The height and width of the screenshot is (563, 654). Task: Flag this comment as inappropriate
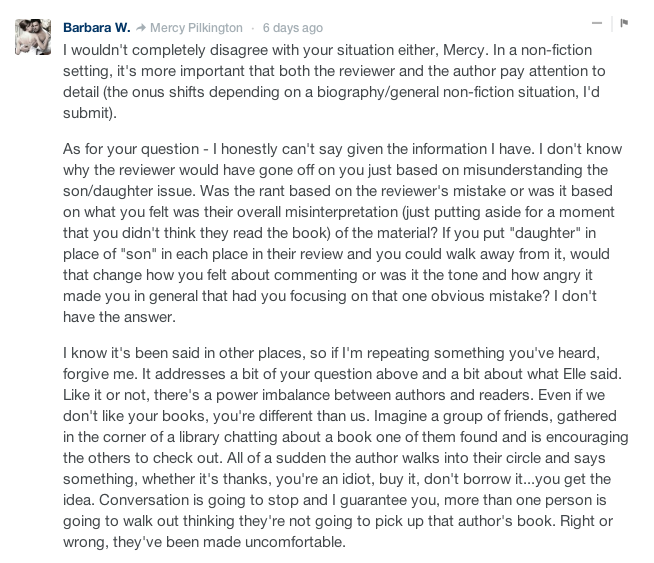coord(623,22)
